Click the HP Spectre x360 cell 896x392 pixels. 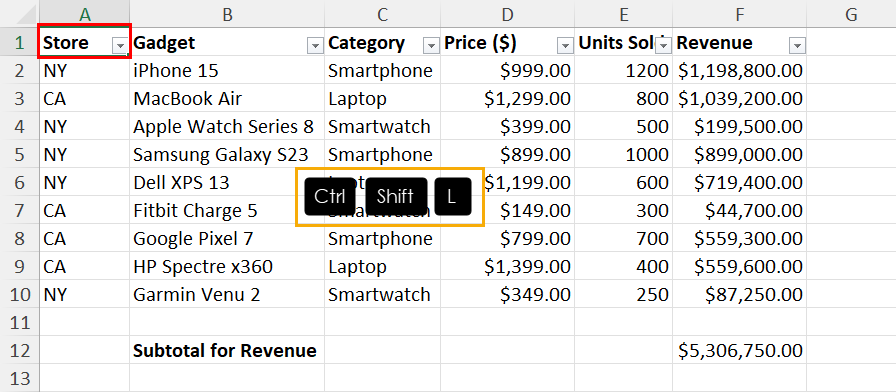pyautogui.click(x=227, y=266)
